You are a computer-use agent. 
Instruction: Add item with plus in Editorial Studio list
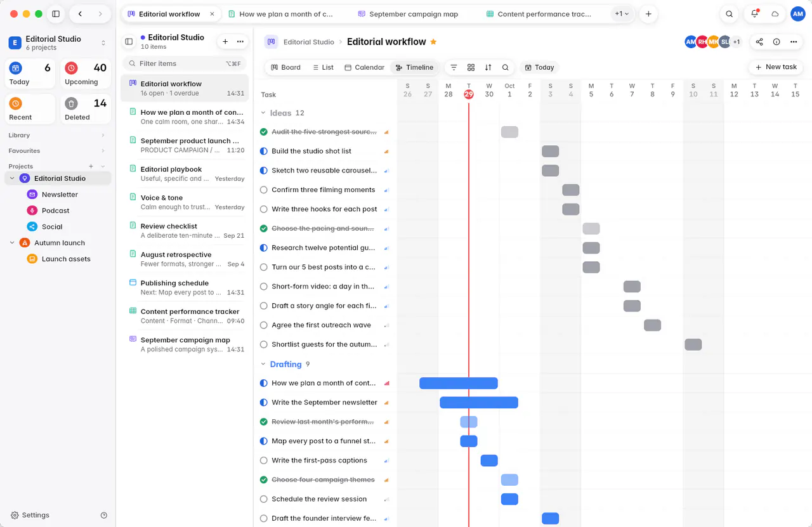click(225, 42)
